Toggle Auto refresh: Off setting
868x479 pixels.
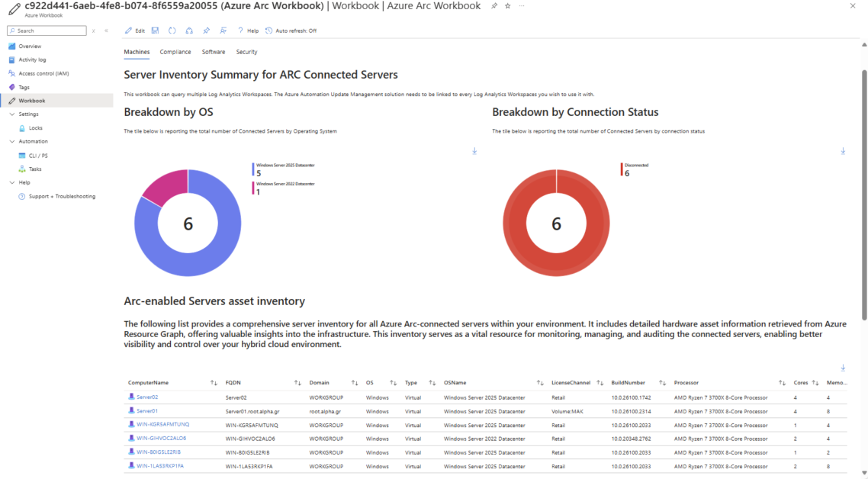click(x=291, y=31)
